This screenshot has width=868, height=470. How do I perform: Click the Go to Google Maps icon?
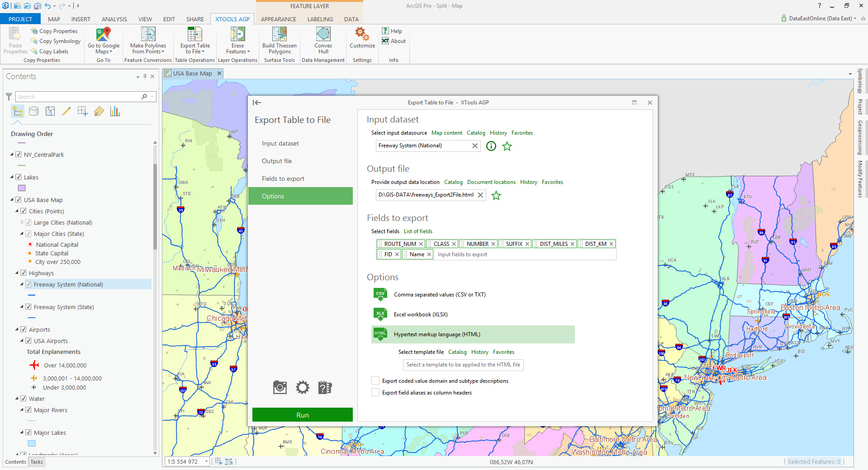(104, 34)
